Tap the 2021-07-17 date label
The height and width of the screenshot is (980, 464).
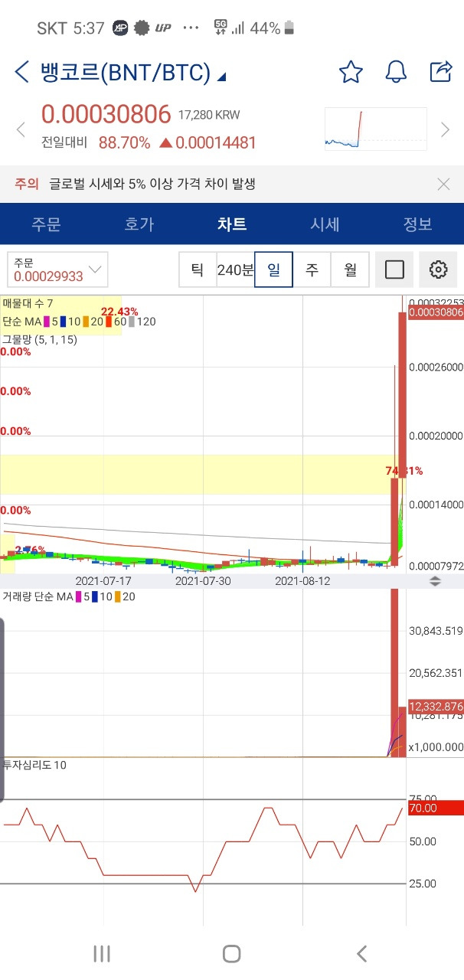(x=103, y=581)
